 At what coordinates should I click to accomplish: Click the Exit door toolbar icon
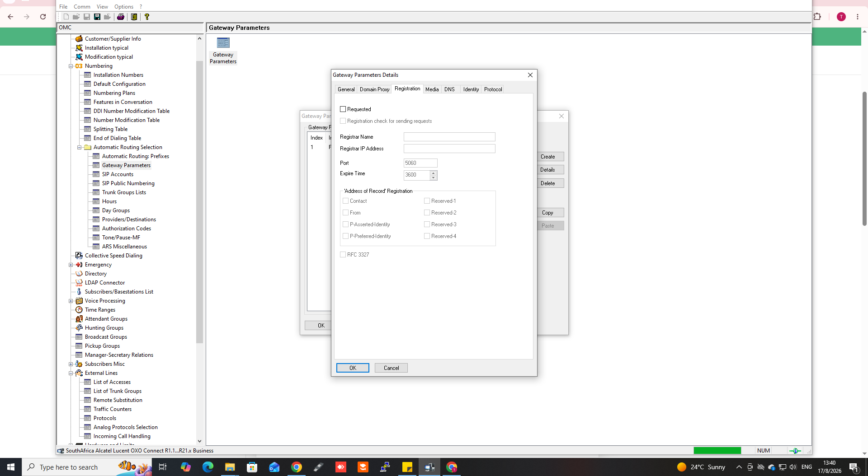pyautogui.click(x=134, y=17)
